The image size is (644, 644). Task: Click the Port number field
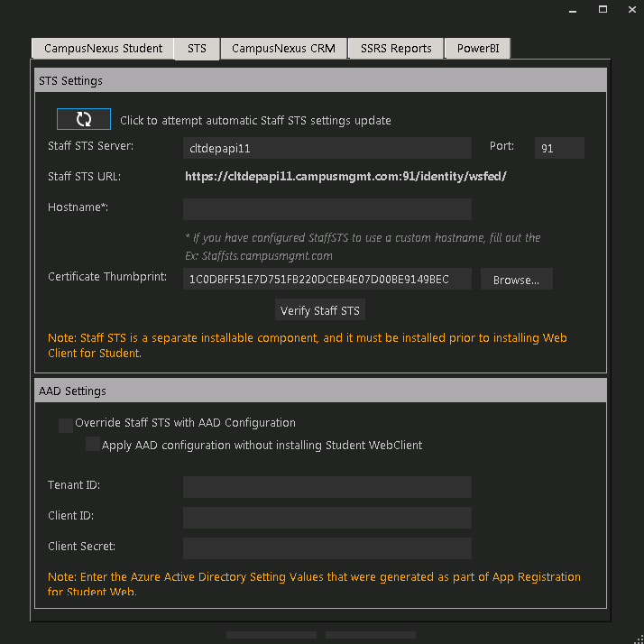pyautogui.click(x=558, y=148)
